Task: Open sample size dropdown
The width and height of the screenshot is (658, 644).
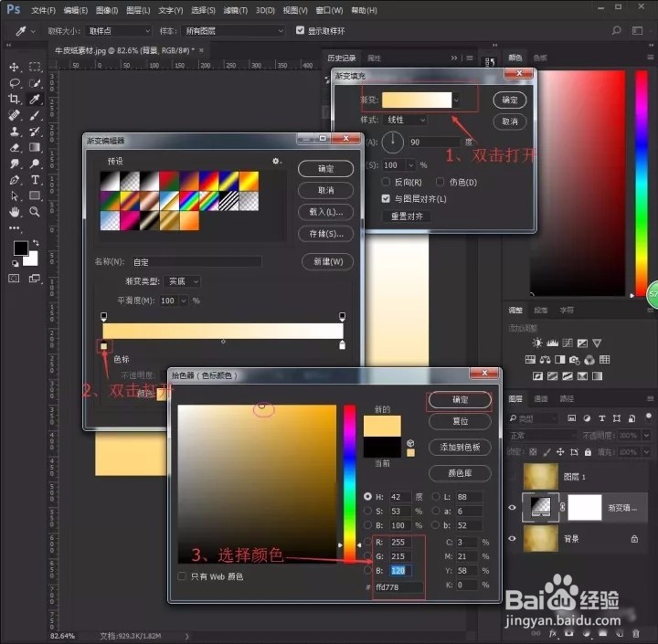Action: pyautogui.click(x=118, y=31)
